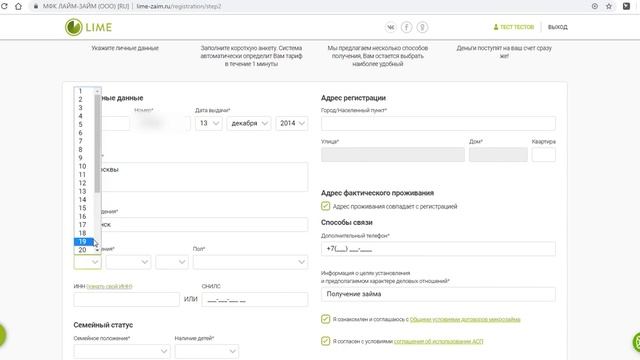Image resolution: width=640 pixels, height=360 pixels.
Task: Open the browser extension icon
Action: tap(626, 6)
